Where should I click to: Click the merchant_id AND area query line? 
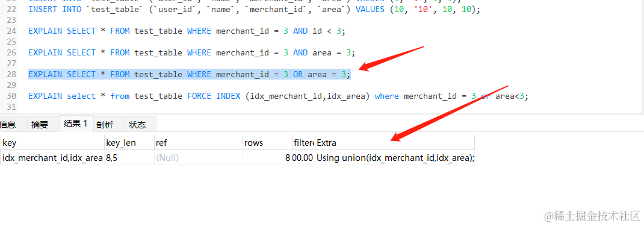coord(191,52)
